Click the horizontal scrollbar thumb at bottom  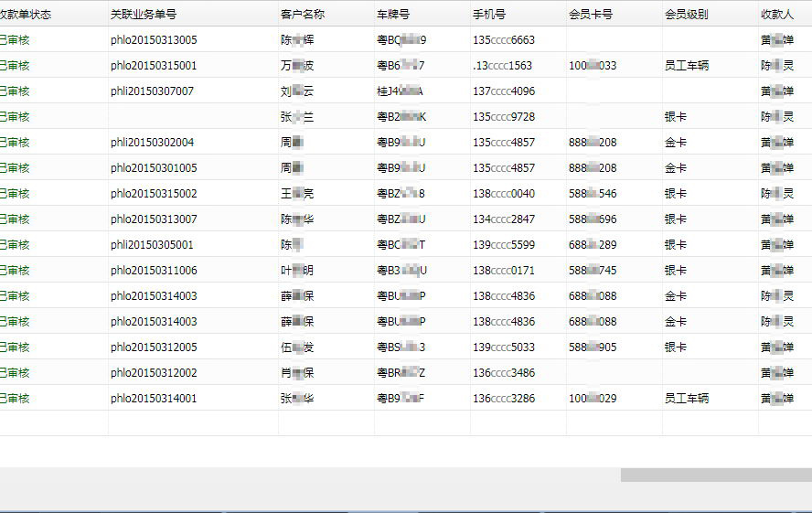point(715,476)
